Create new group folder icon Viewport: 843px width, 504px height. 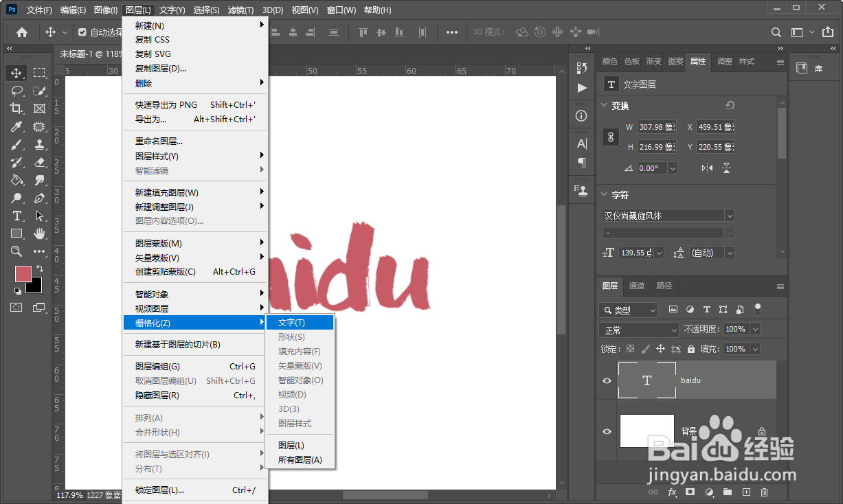[x=728, y=492]
